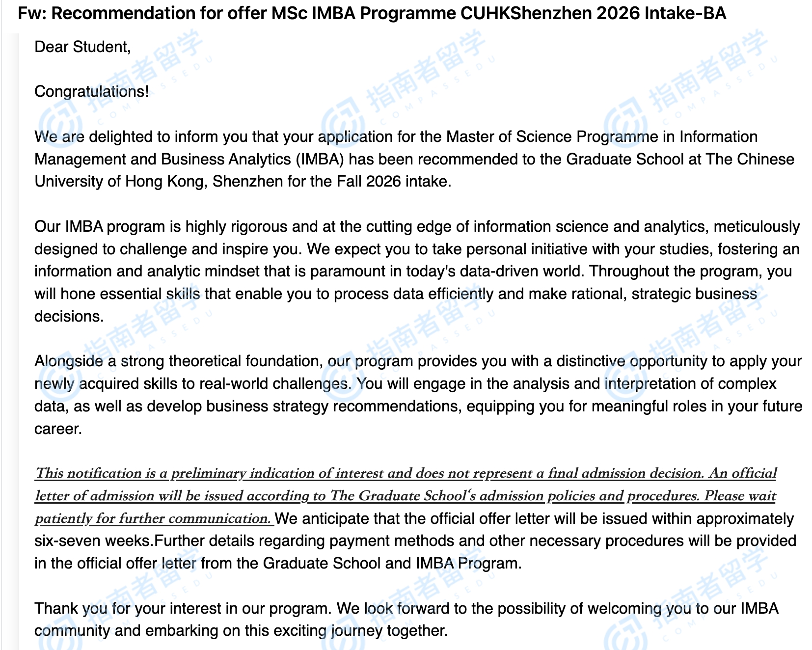Click underlined "patiently for further communication."
This screenshot has width=812, height=650.
click(x=153, y=518)
